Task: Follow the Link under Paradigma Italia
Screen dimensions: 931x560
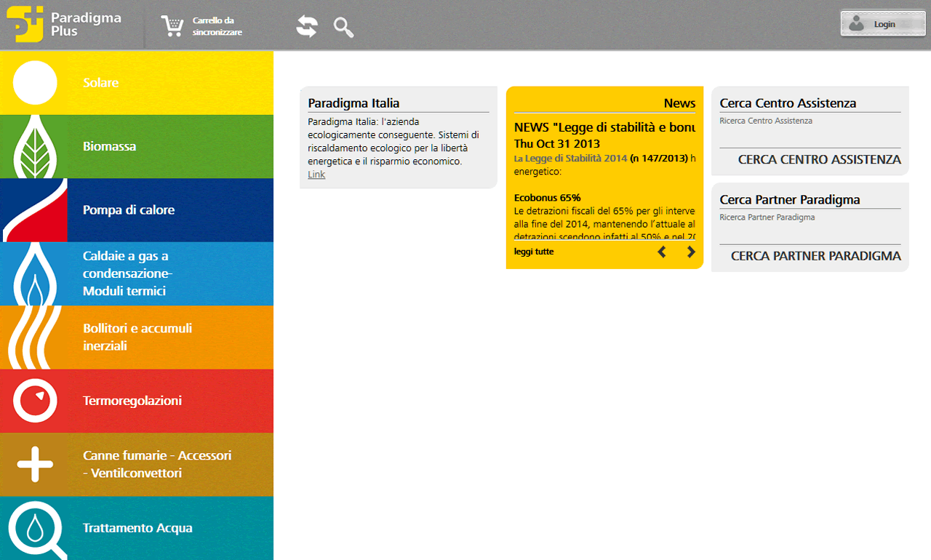Action: (316, 175)
